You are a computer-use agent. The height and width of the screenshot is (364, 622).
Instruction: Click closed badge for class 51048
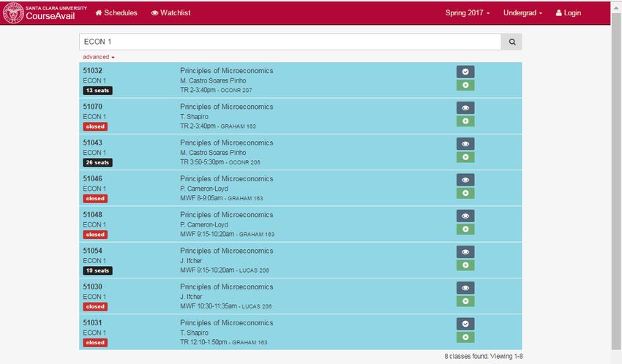[95, 235]
